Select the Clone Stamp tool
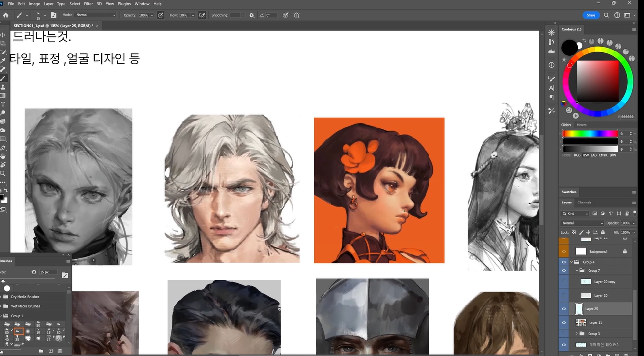The height and width of the screenshot is (356, 644). [x=3, y=87]
